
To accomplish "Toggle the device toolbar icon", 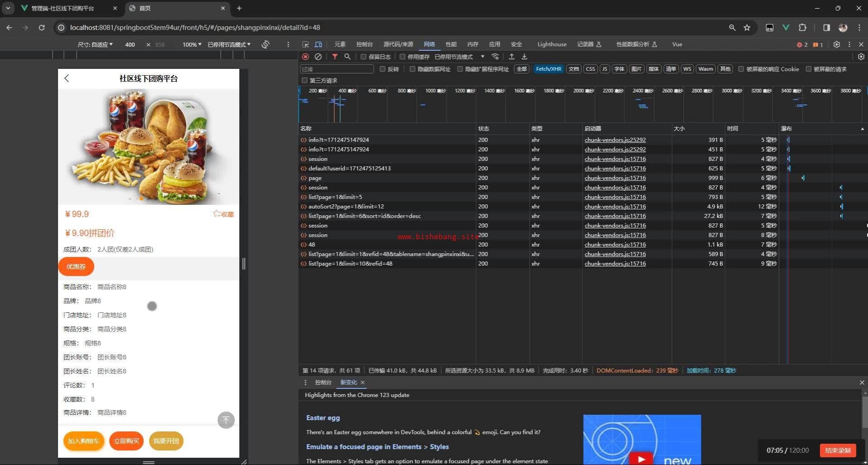I will coord(318,44).
